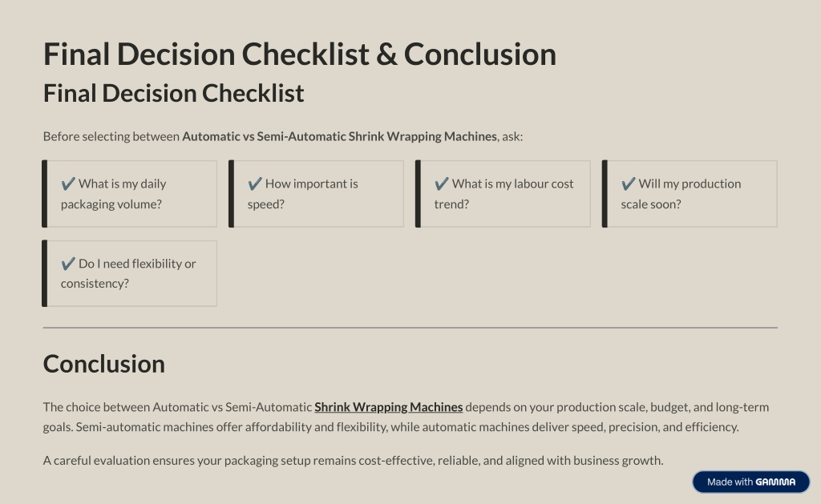Open the Shrink Wrapping Machines hyperlink
This screenshot has height=504, width=821.
(x=389, y=407)
